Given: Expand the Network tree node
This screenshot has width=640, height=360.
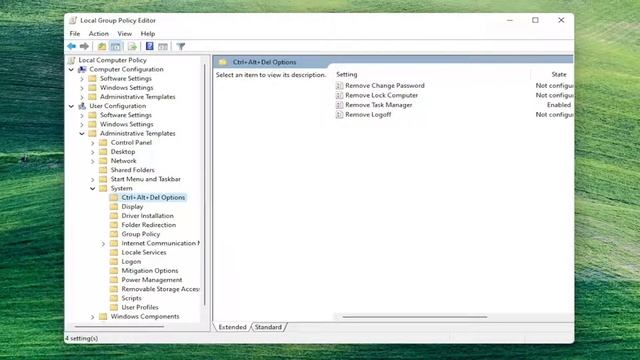Looking at the screenshot, I should pos(93,161).
